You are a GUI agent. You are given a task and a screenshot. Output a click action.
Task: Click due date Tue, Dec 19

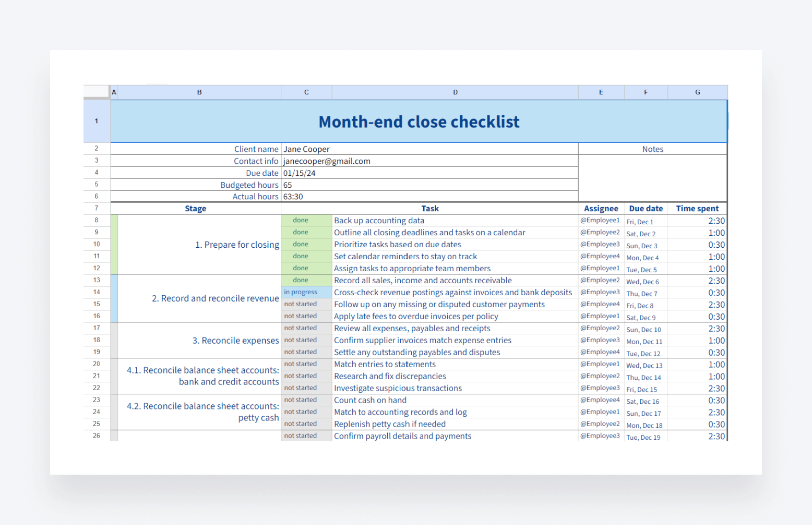click(646, 437)
